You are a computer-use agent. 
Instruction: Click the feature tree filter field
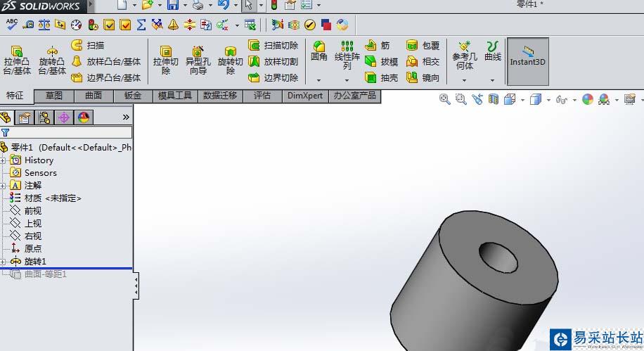tap(66, 132)
